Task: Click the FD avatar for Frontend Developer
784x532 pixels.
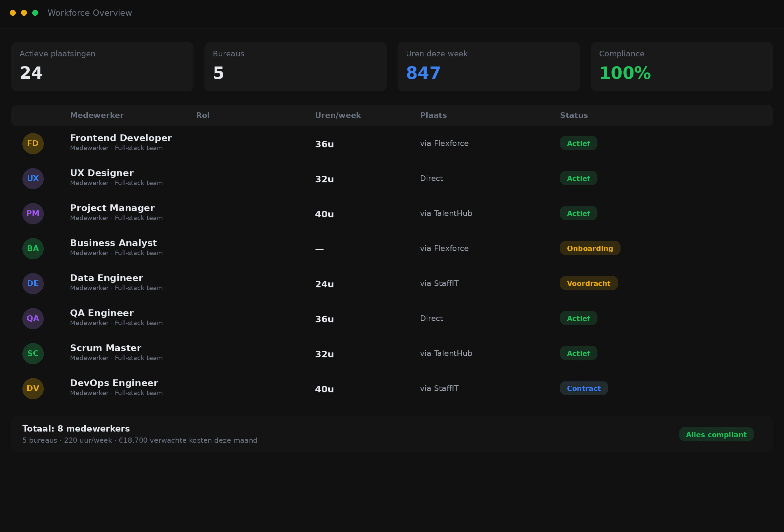Action: (x=33, y=143)
